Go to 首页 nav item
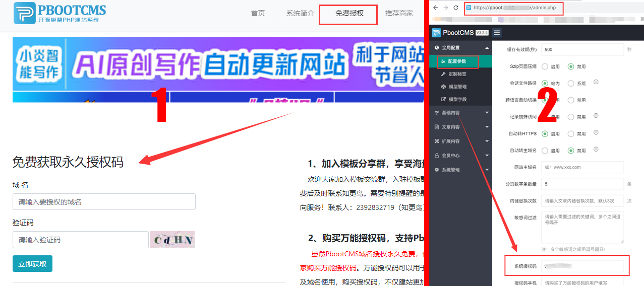Image resolution: width=644 pixels, height=286 pixels. 258,14
